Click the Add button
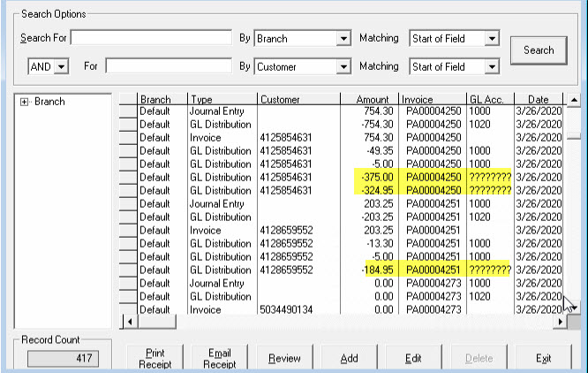This screenshot has width=588, height=373. pos(349,358)
